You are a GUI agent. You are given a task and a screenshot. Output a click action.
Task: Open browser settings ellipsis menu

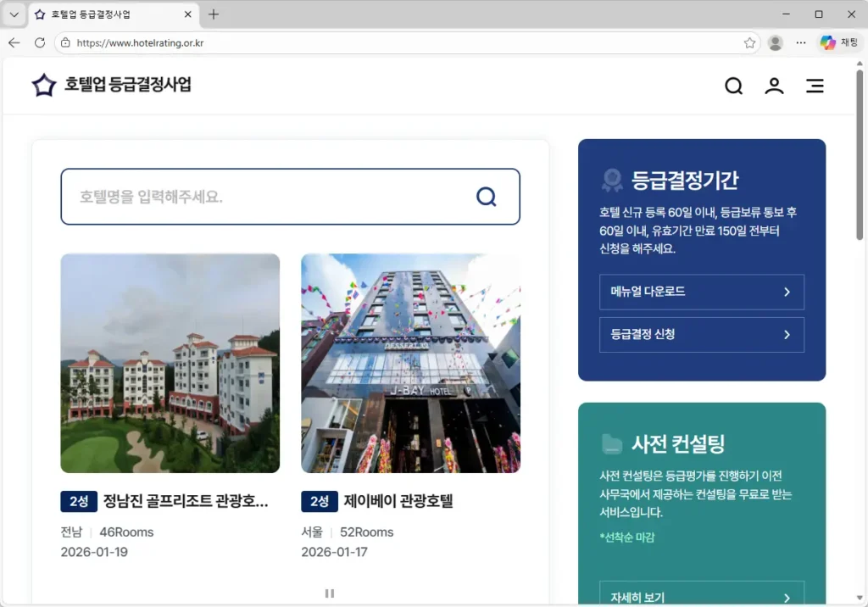pyautogui.click(x=801, y=42)
